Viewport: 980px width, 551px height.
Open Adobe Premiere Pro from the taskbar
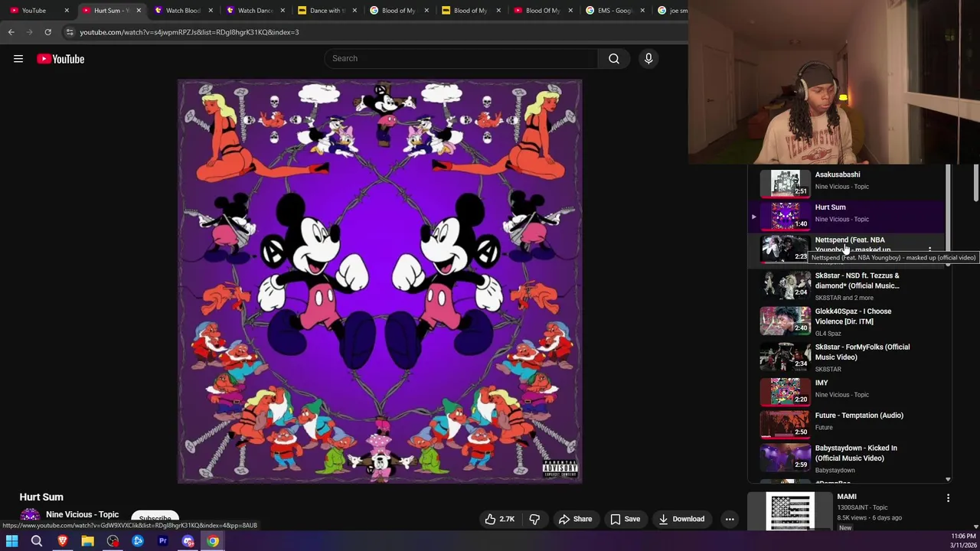pos(162,541)
